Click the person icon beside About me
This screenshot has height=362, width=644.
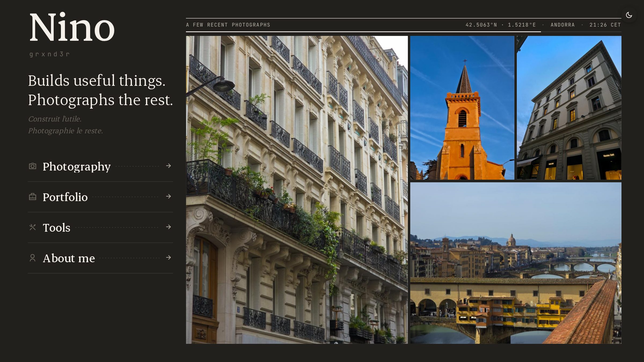32,258
